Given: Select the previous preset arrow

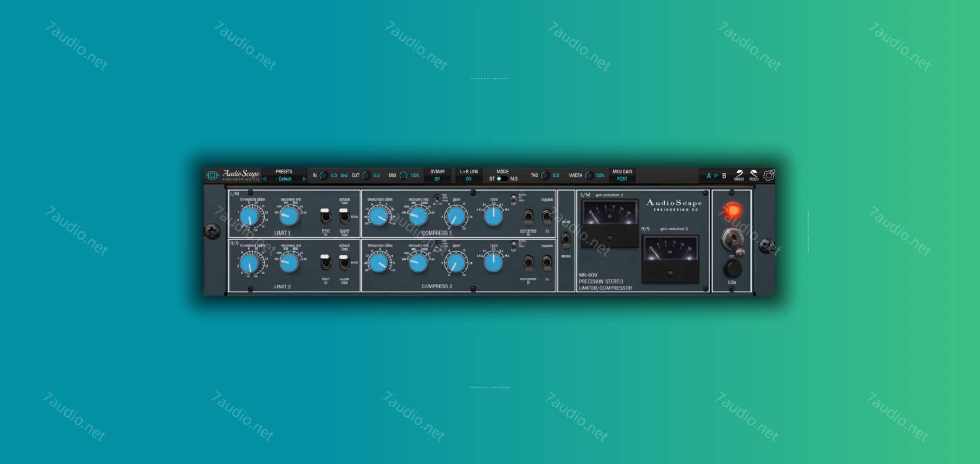Looking at the screenshot, I should pyautogui.click(x=265, y=179).
